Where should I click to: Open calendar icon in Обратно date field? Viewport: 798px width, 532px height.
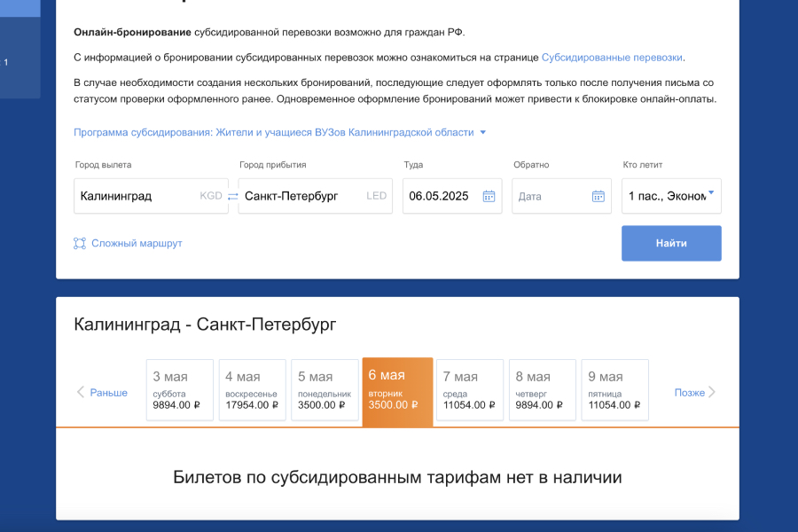click(x=598, y=196)
